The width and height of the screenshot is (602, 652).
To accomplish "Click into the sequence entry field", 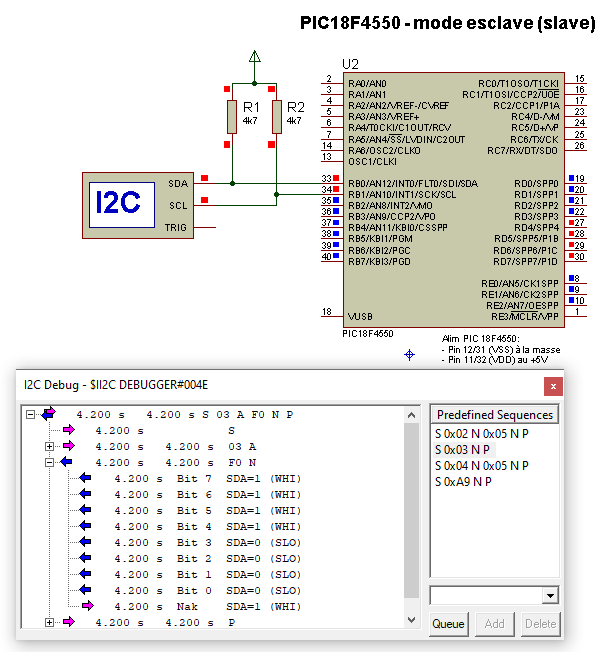I will point(486,596).
